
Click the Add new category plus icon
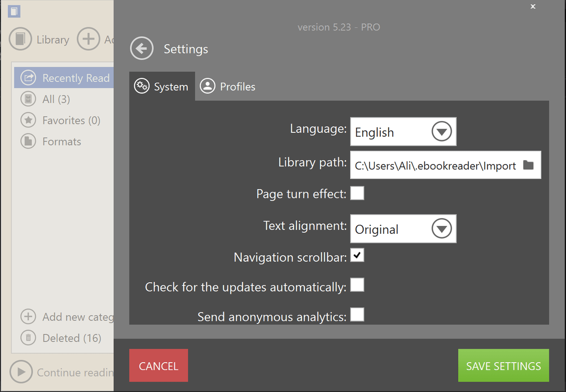click(x=28, y=317)
